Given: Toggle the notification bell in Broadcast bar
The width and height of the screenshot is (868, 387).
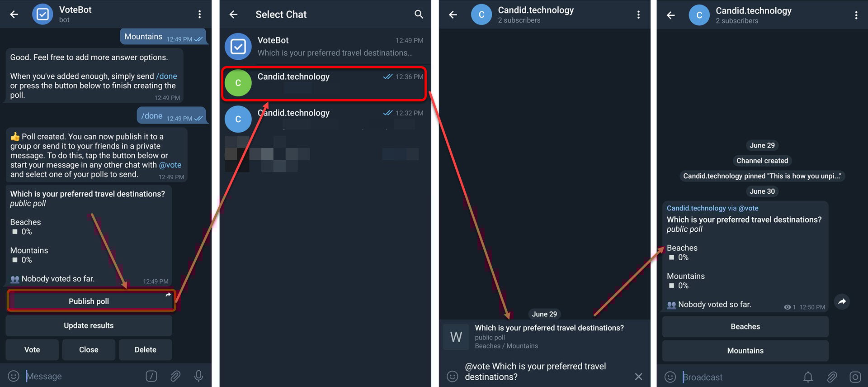Looking at the screenshot, I should pyautogui.click(x=808, y=377).
